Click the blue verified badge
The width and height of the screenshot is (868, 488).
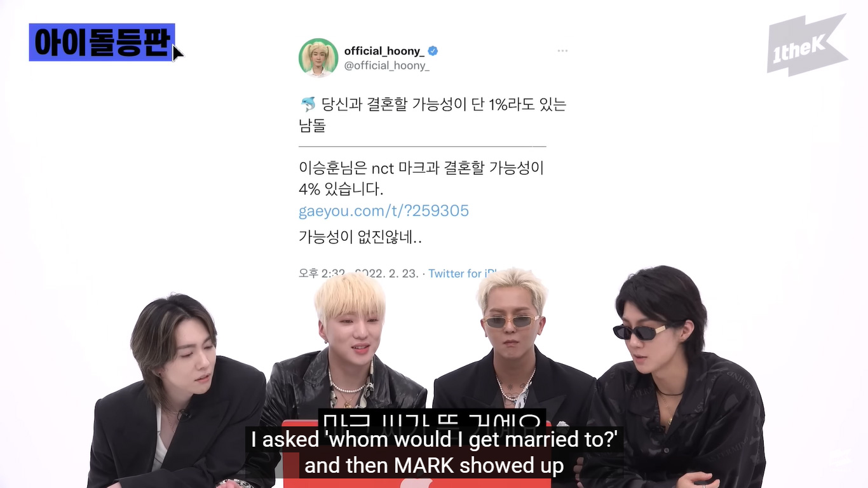tap(433, 51)
